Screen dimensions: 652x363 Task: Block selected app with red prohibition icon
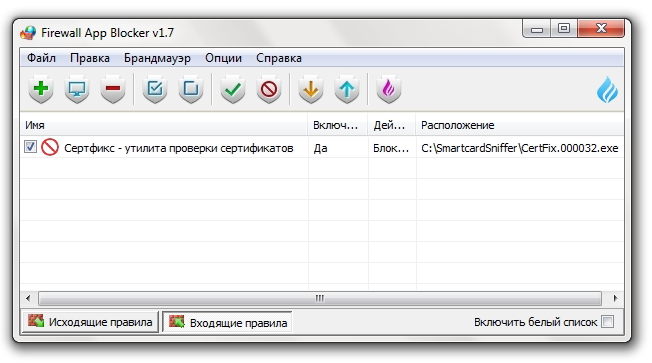tap(269, 89)
